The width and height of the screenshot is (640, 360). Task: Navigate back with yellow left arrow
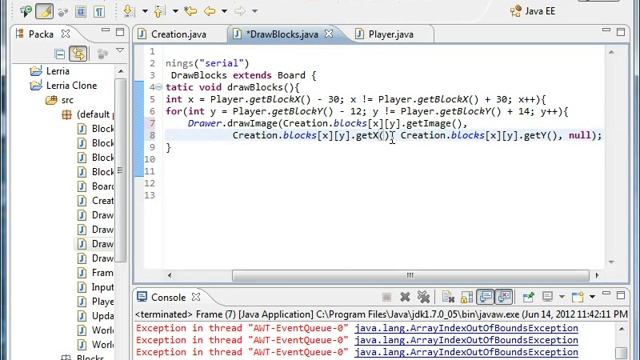click(209, 11)
